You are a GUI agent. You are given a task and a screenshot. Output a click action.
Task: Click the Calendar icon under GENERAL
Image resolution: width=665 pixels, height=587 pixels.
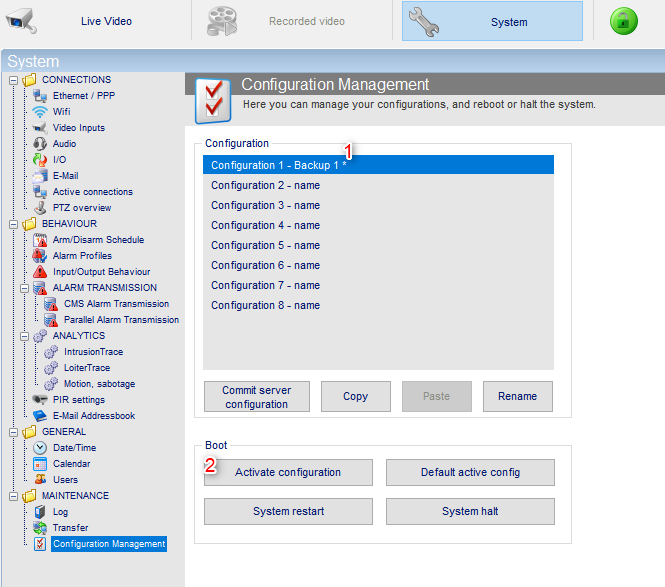point(40,464)
